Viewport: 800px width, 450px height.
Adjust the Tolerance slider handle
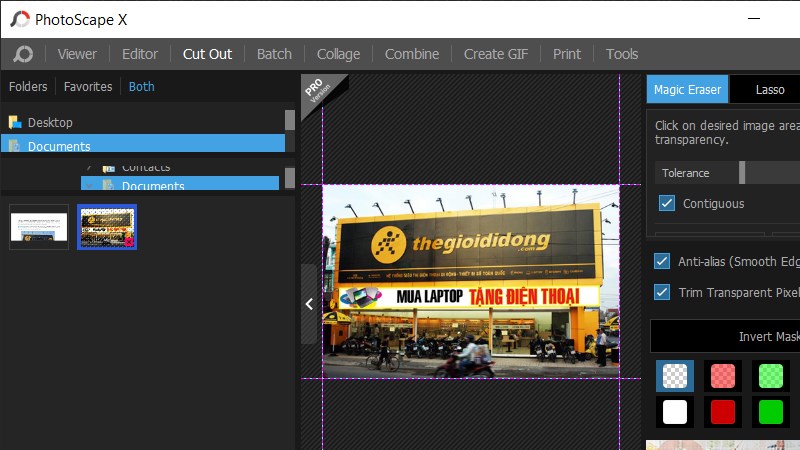tap(742, 173)
